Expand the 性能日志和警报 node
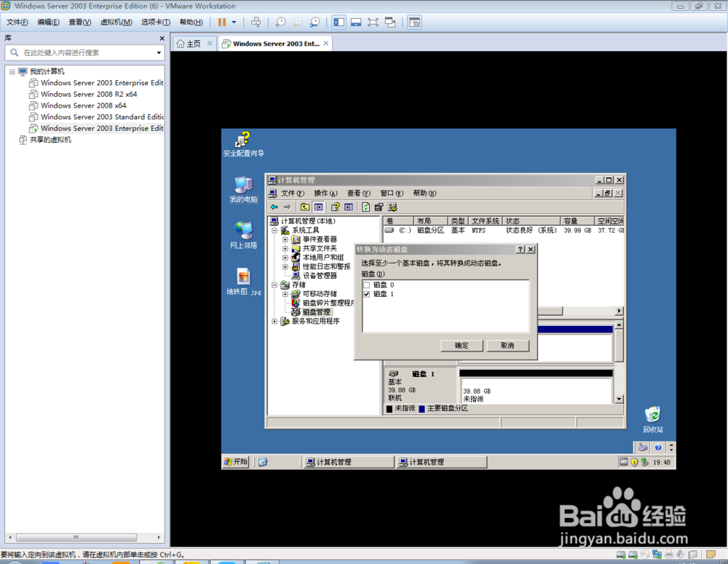The image size is (728, 564). coord(285,267)
